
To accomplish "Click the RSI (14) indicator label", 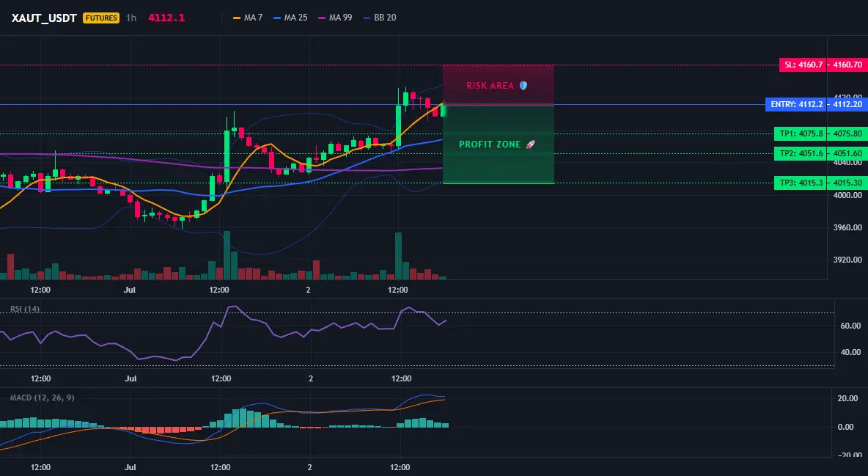I will [25, 309].
